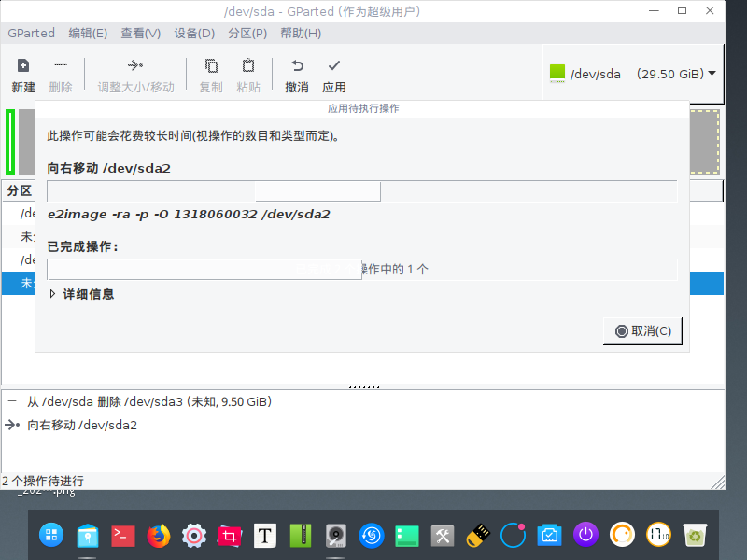Open the /dev/sda device selector dropdown
Screen dimensions: 747x560
tap(633, 74)
